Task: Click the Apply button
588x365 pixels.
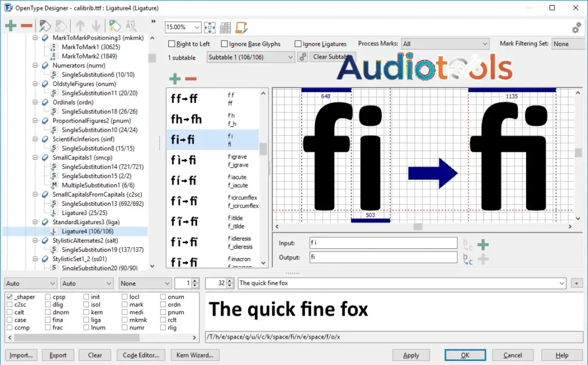Action: coord(411,355)
